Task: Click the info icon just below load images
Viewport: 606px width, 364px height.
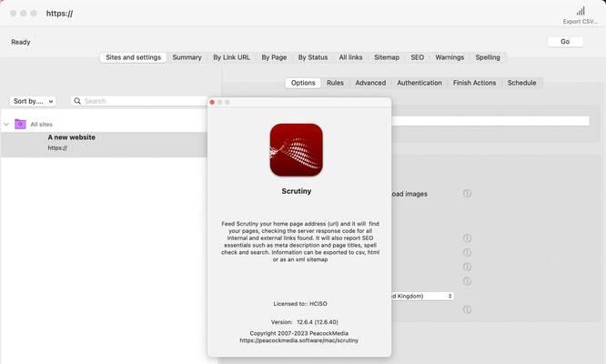Action: pyautogui.click(x=467, y=238)
